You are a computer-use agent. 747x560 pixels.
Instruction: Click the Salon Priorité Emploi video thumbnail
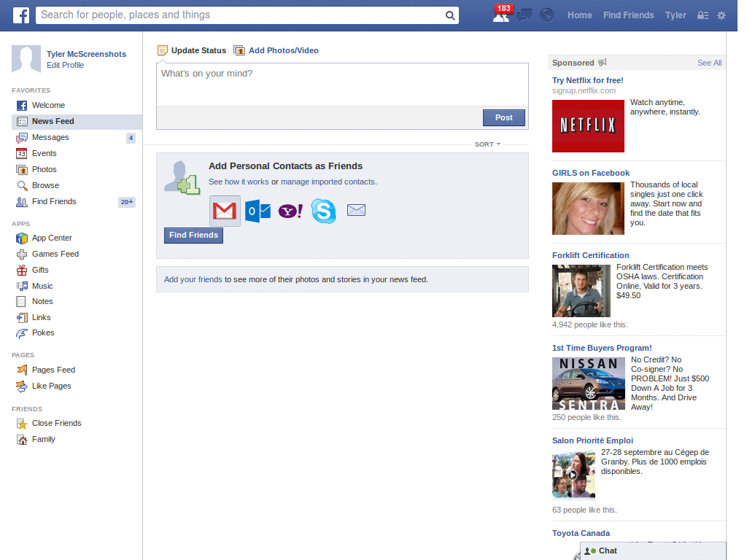[x=573, y=475]
